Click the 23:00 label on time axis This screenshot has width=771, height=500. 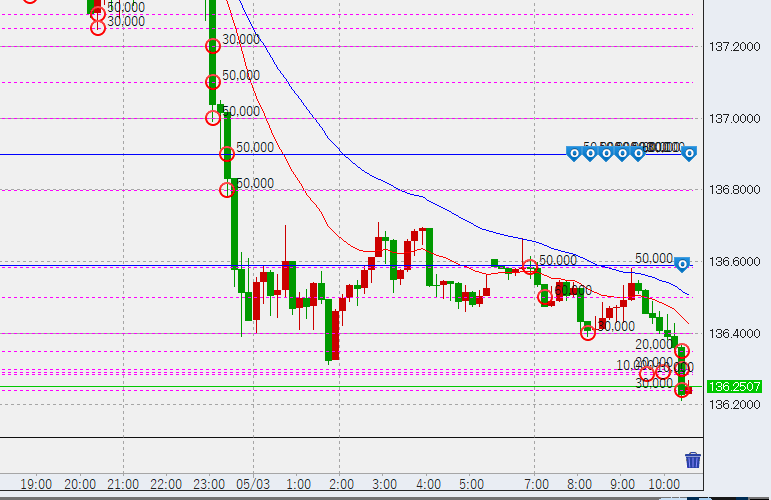211,484
